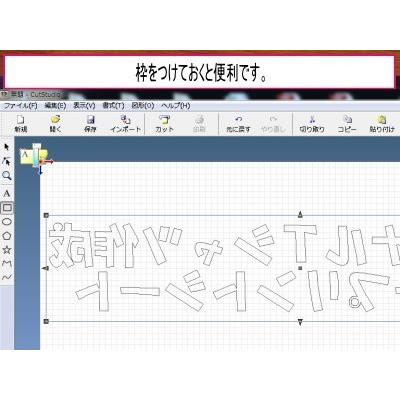
Task: Open the 編集(E) menu
Action: 55,106
